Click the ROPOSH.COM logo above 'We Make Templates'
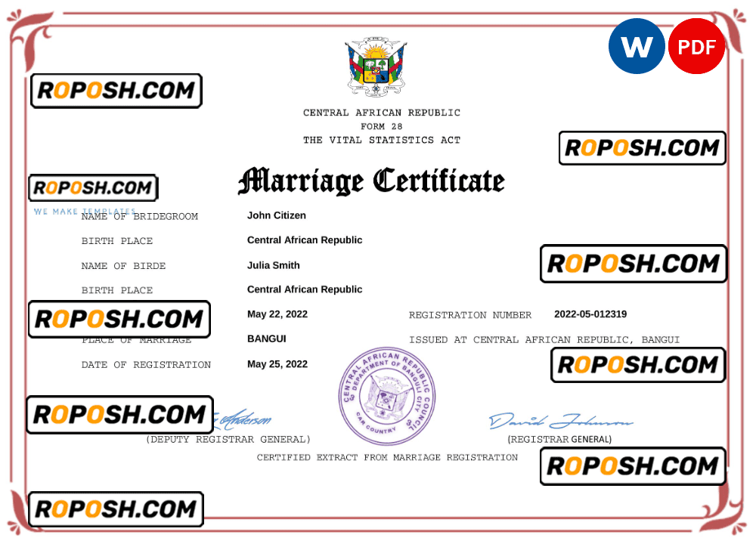Image resolution: width=756 pixels, height=544 pixels. [x=92, y=188]
